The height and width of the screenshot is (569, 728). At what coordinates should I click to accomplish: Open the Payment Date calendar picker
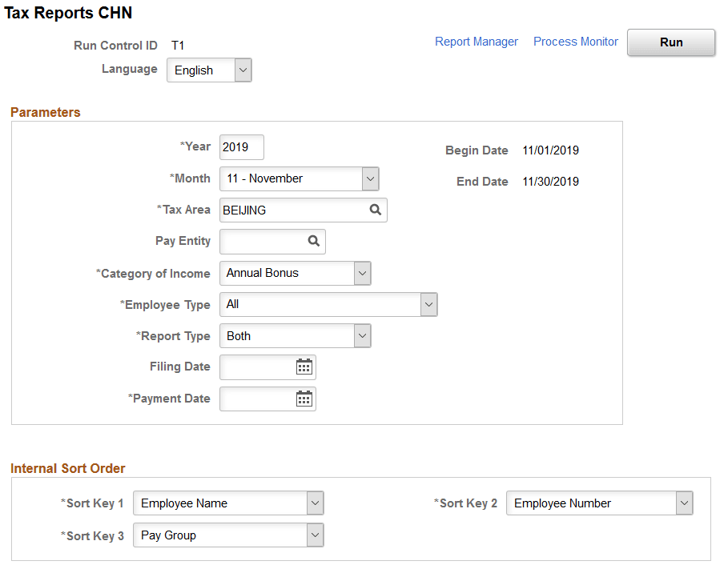point(304,399)
